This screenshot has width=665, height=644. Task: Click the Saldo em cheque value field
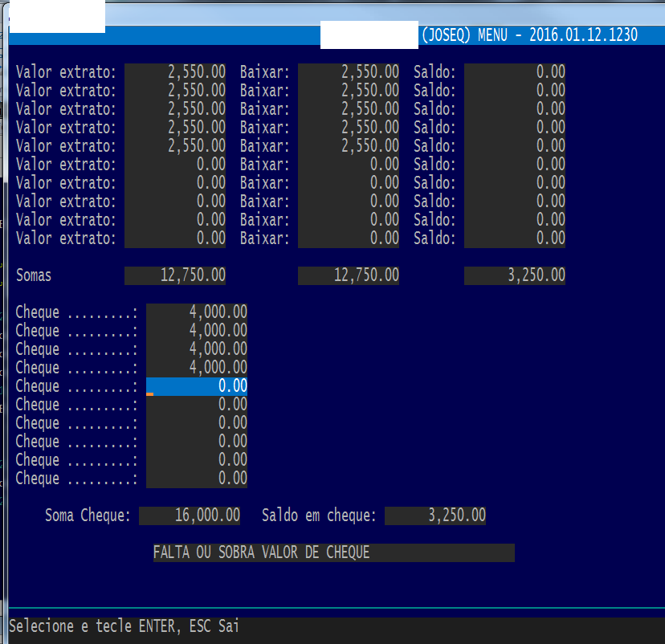(435, 516)
